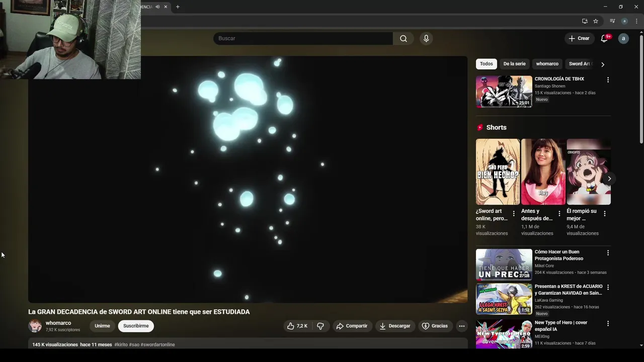The image size is (644, 362).
Task: Click the Unirme button
Action: tap(102, 326)
